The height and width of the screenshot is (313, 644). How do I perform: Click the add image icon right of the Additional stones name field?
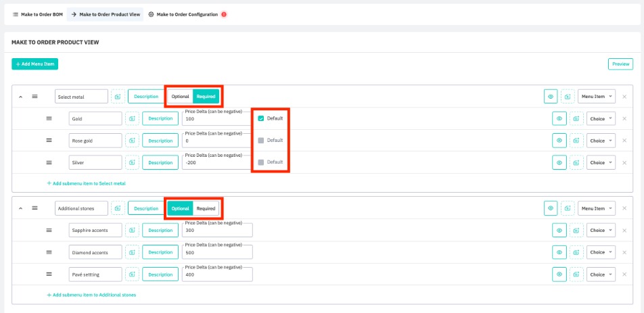pyautogui.click(x=118, y=208)
